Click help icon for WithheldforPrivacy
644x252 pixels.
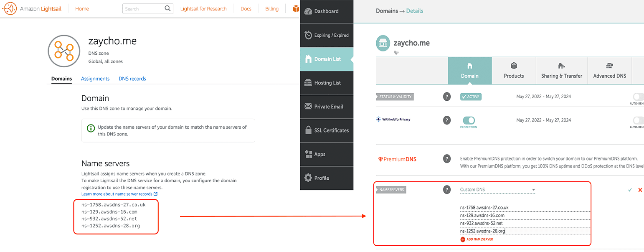[x=447, y=120]
